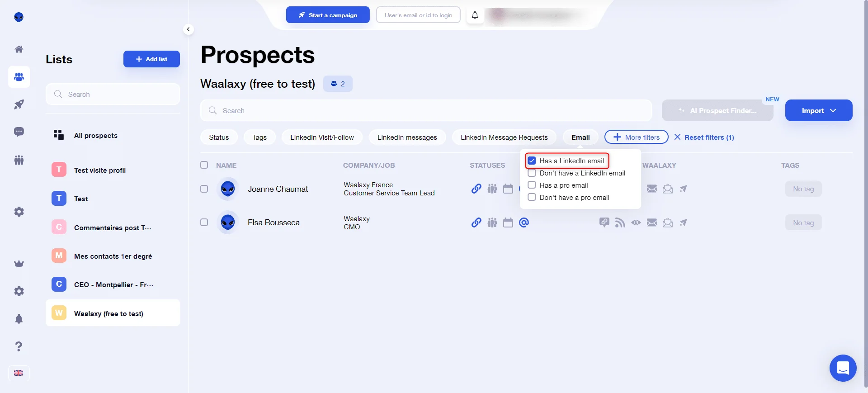Screen dimensions: 868x393
Task: Check Don't have a pro email
Action: (x=532, y=197)
